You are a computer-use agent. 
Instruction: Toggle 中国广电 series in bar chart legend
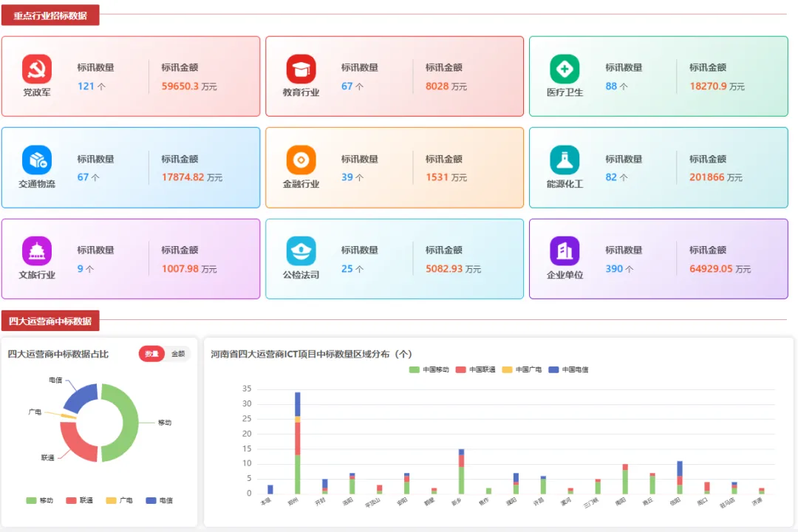coord(522,369)
